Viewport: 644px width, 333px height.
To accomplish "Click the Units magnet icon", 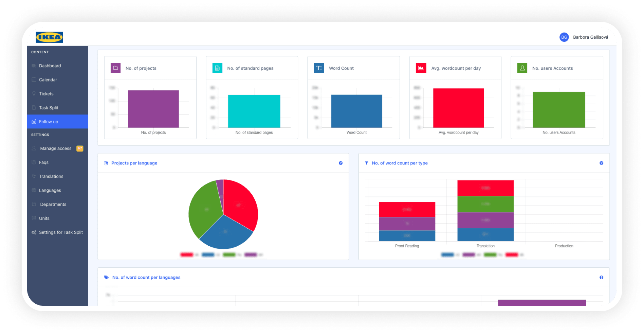I will (x=34, y=218).
